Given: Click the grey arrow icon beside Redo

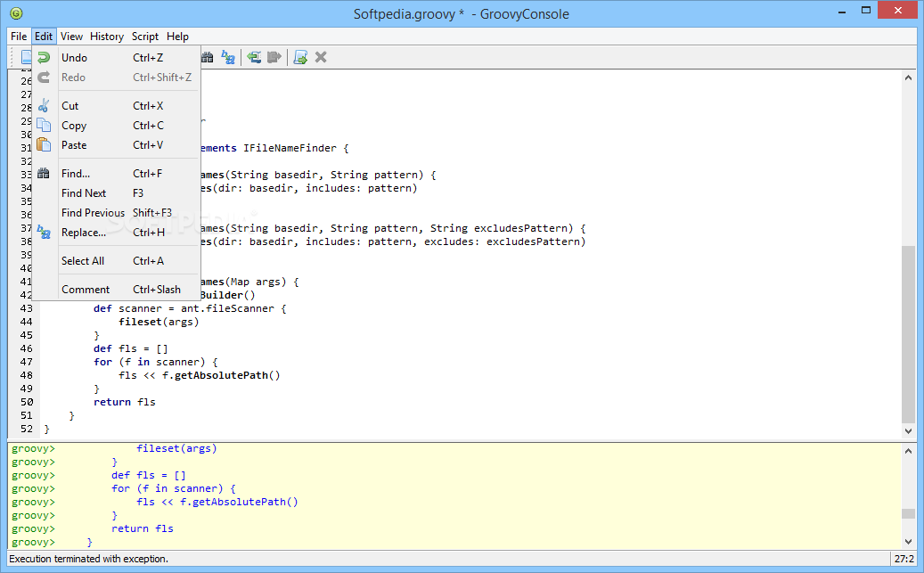Looking at the screenshot, I should pos(44,78).
